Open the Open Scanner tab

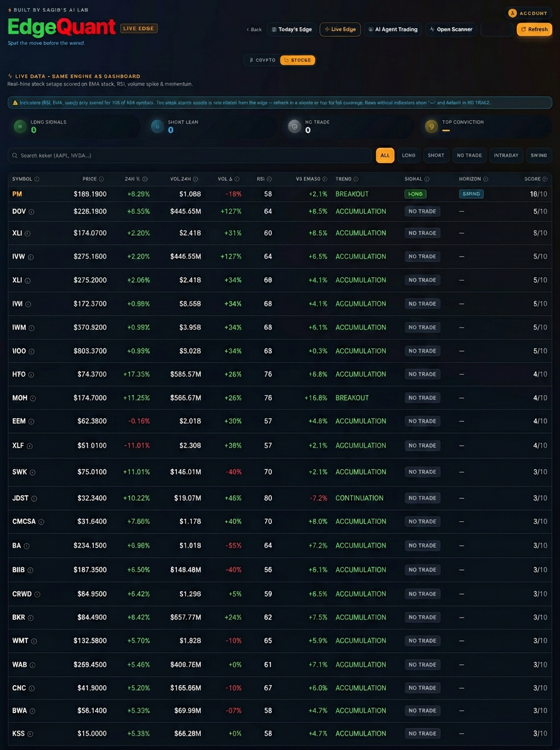point(451,29)
